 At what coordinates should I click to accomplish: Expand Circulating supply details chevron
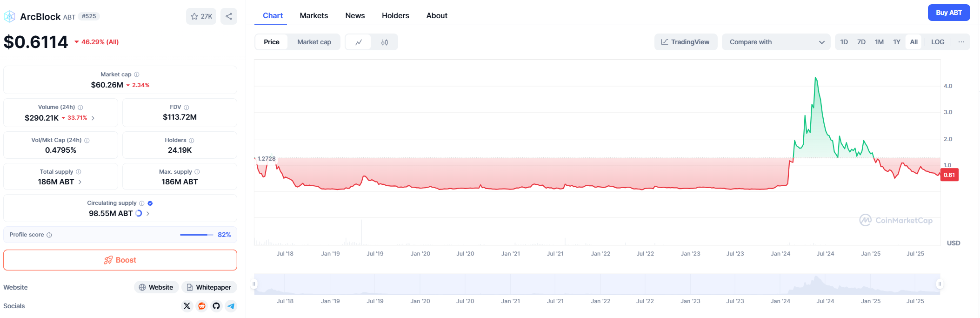148,214
